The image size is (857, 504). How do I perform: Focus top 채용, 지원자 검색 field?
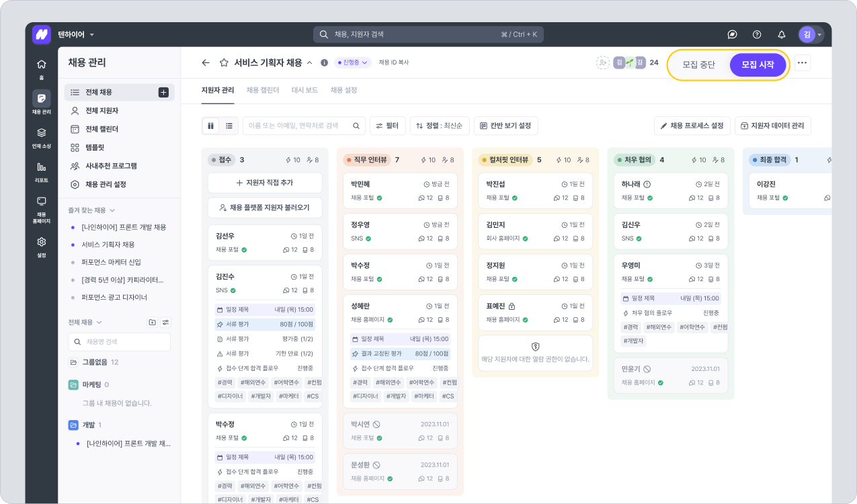428,34
